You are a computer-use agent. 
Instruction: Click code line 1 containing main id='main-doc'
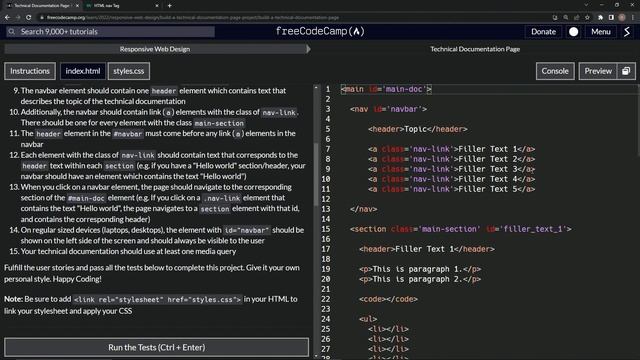(387, 89)
